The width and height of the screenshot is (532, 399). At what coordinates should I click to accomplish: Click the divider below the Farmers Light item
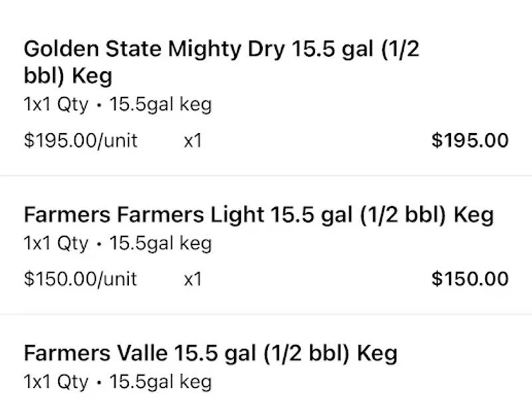tap(266, 314)
